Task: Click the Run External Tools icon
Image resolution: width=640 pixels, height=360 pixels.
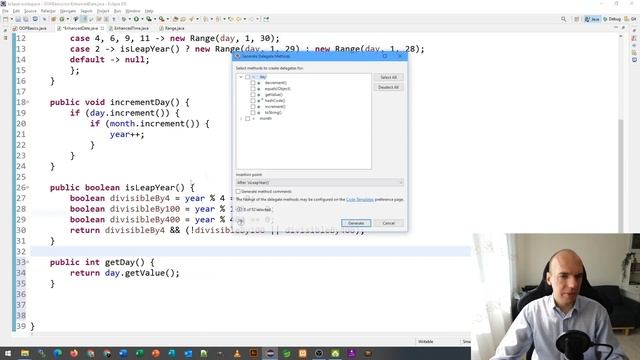Action: pyautogui.click(x=162, y=19)
